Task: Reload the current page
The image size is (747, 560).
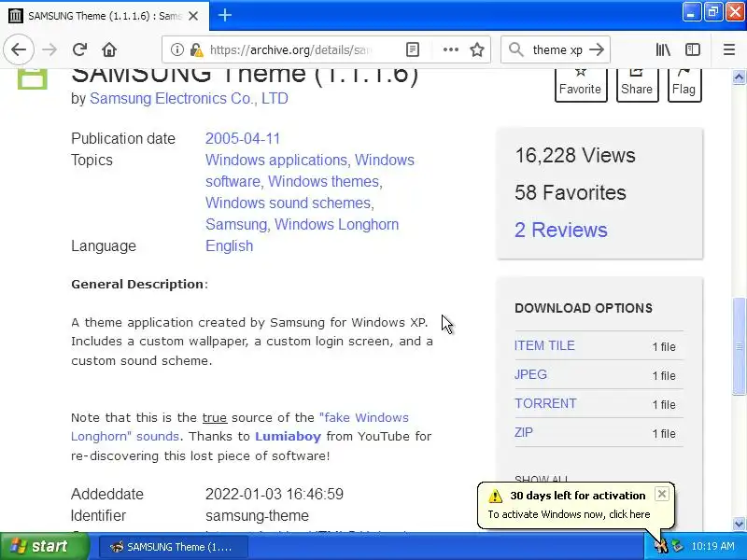Action: pyautogui.click(x=79, y=49)
